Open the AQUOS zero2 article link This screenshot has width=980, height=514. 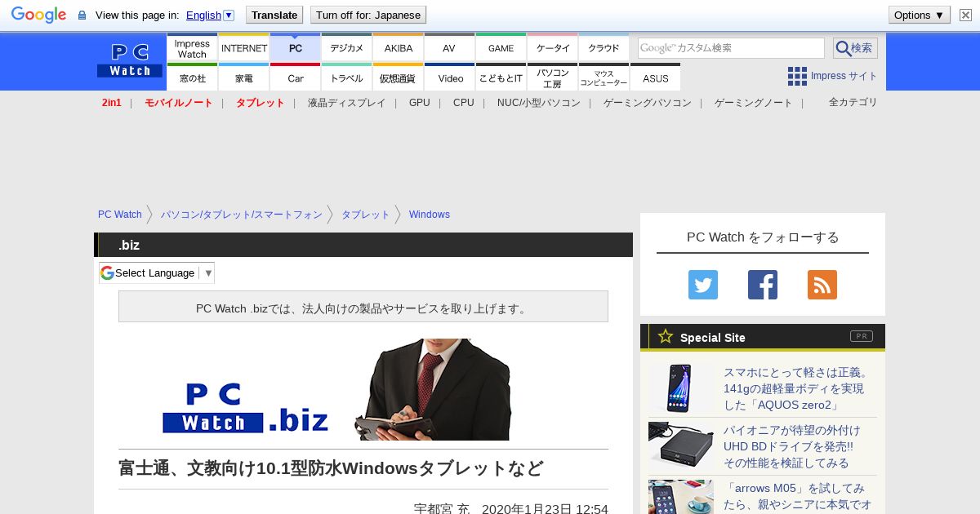[x=796, y=388]
